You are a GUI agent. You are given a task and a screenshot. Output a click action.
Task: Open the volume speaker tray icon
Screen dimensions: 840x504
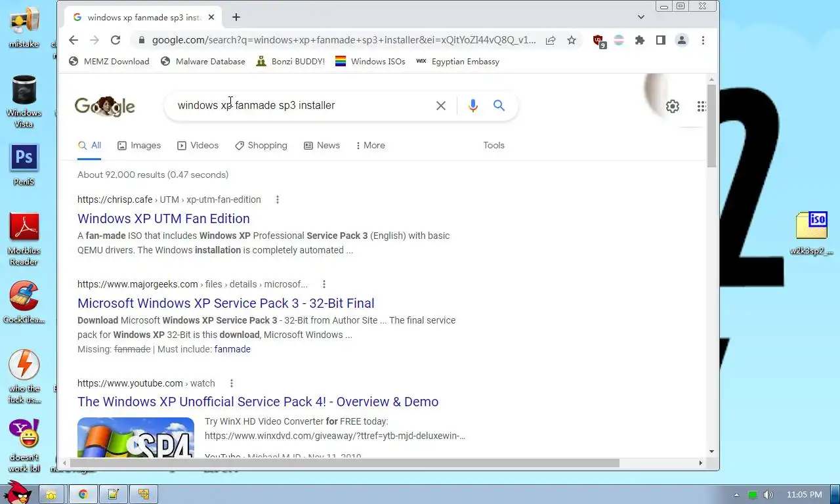(x=768, y=495)
